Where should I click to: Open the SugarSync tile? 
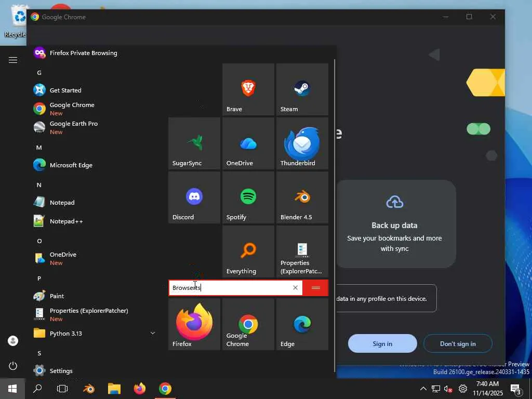(194, 143)
